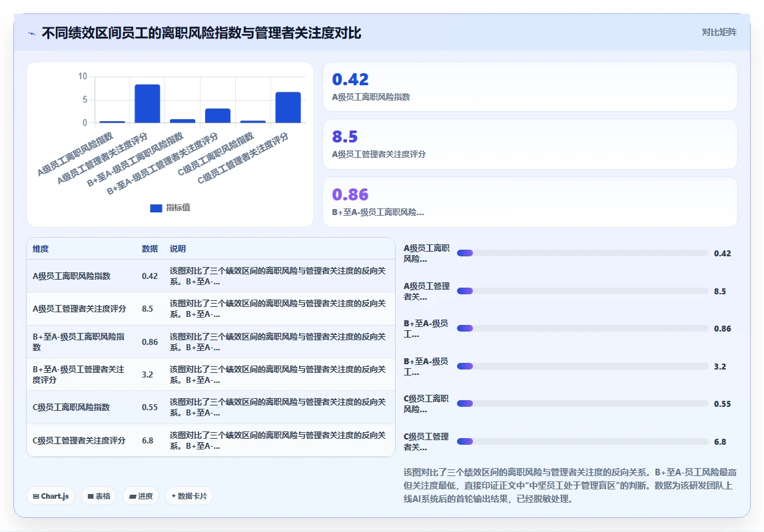
Task: Click the 6.8 number at the right of the progress list
Action: (x=719, y=442)
